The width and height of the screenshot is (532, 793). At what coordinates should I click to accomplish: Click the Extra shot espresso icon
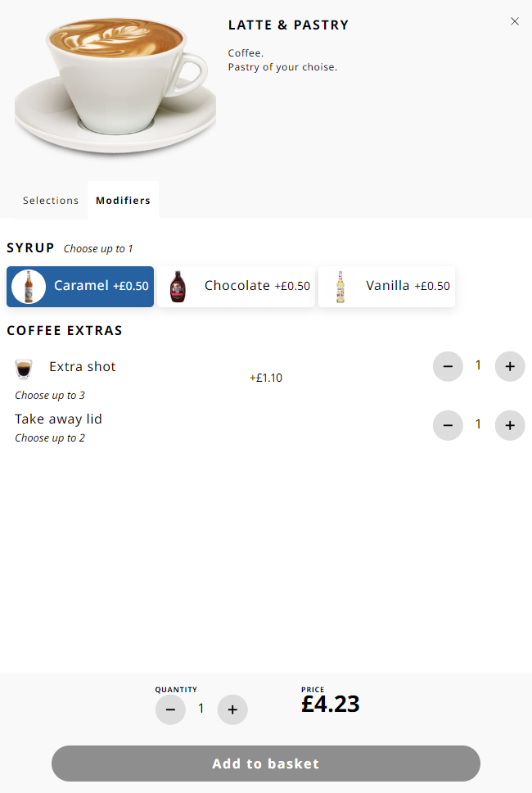(x=24, y=369)
